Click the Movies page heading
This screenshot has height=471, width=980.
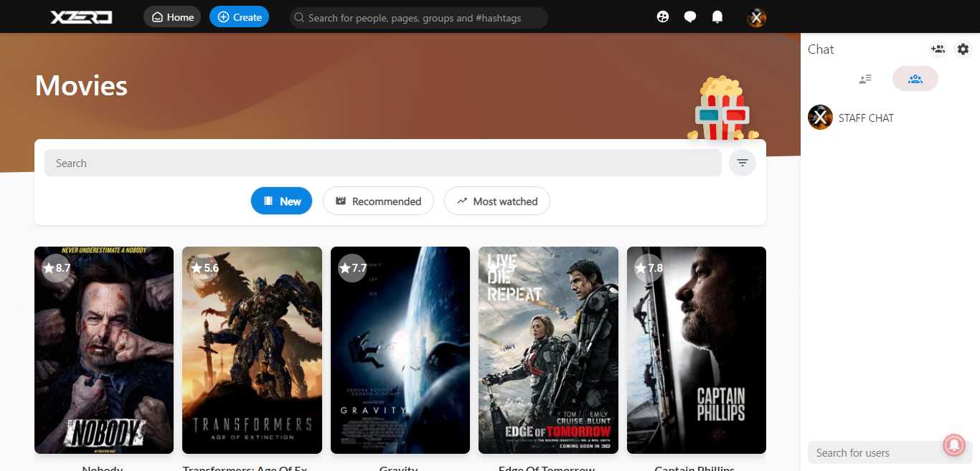[81, 86]
